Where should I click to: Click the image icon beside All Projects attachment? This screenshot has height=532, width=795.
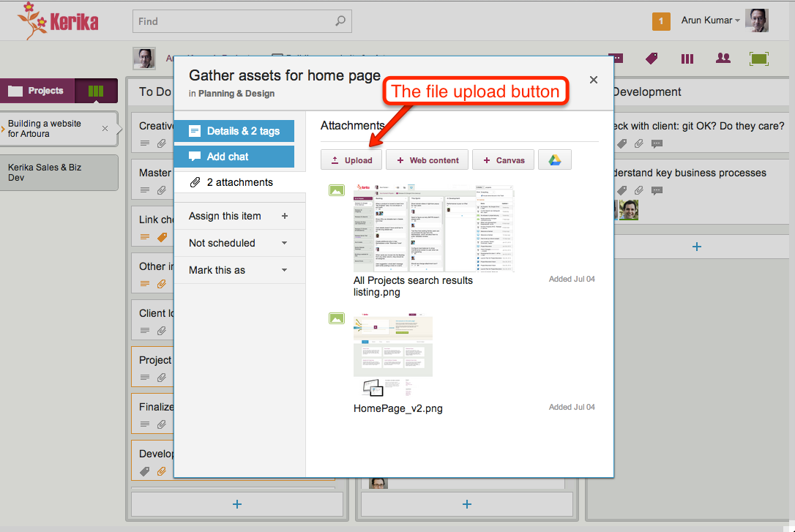[337, 190]
